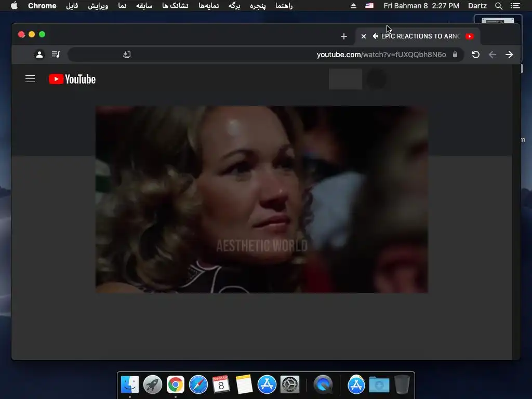Image resolution: width=532 pixels, height=399 pixels.
Task: Open the پنجره menu
Action: click(258, 6)
